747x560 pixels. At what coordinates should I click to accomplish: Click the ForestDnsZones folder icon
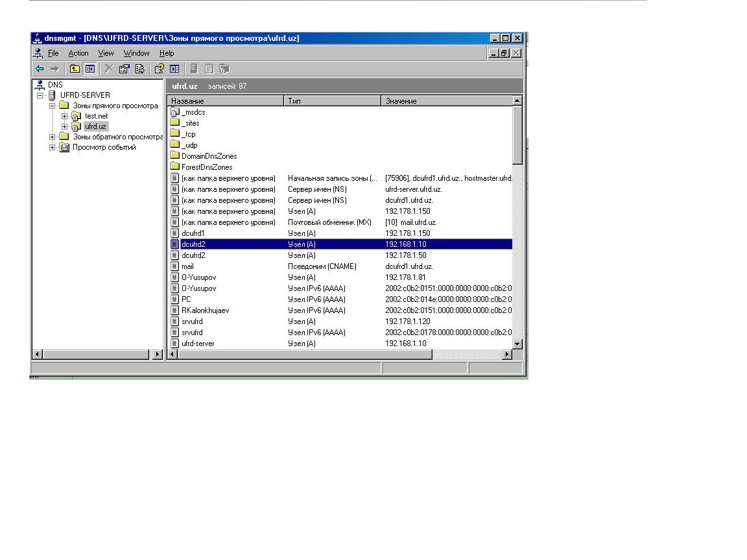[175, 167]
